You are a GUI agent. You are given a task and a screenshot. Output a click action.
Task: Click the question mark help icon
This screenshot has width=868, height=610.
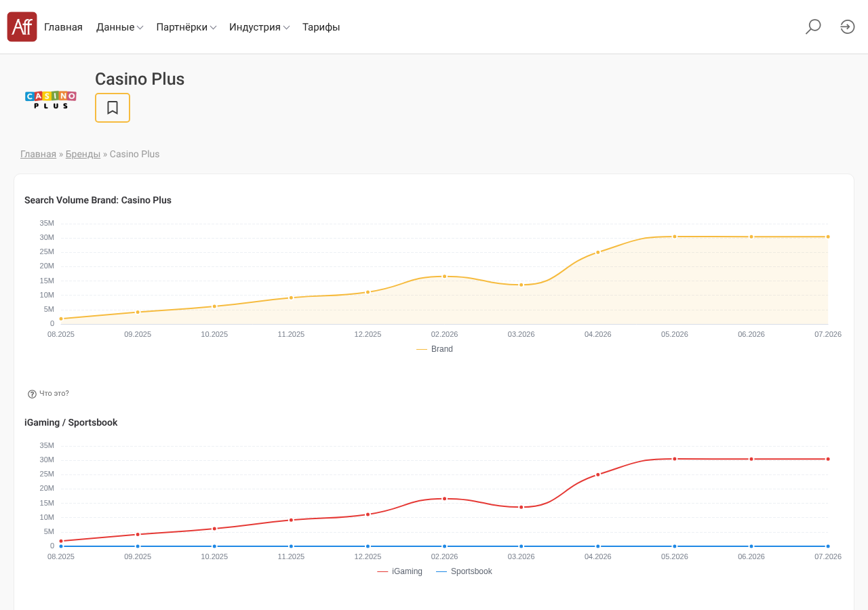pyautogui.click(x=32, y=394)
